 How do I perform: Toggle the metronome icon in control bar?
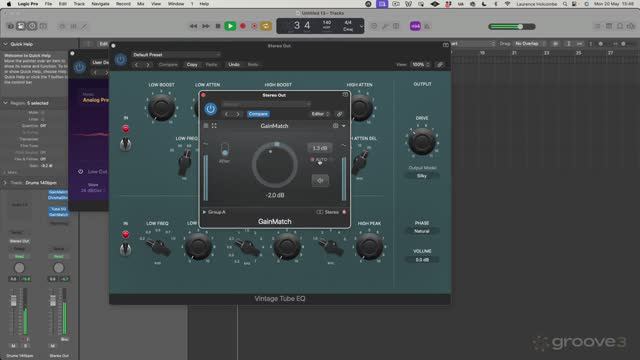427,26
